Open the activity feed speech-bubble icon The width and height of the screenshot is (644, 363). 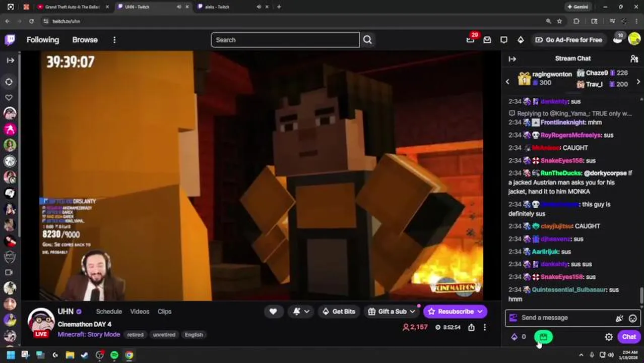click(504, 40)
